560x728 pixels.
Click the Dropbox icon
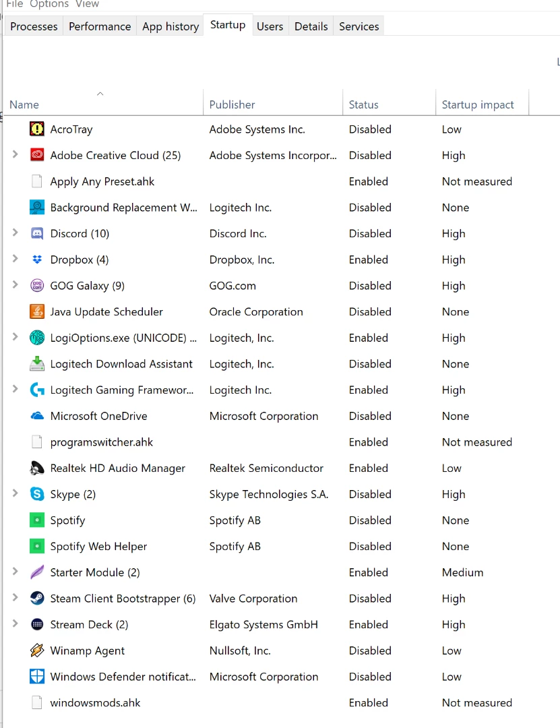[x=37, y=260]
